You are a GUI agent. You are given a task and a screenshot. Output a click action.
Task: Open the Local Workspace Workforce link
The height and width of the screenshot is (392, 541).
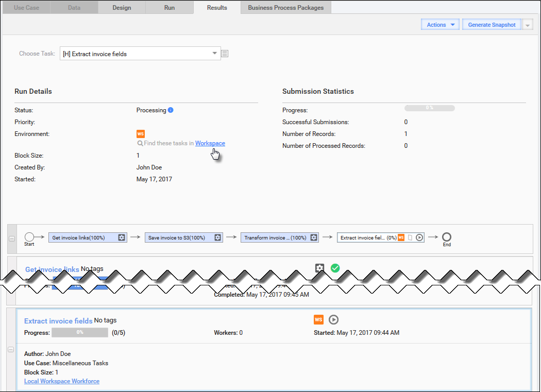click(x=62, y=381)
